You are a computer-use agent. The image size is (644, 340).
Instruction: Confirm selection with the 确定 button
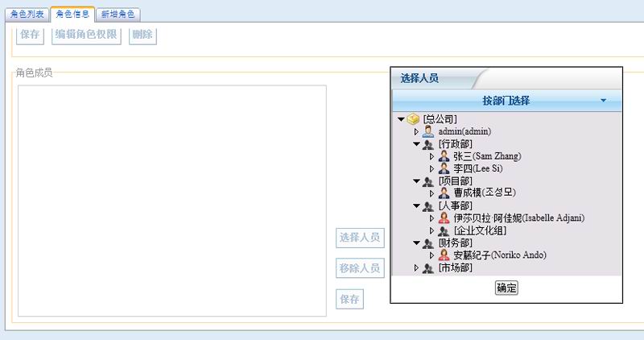pos(506,288)
